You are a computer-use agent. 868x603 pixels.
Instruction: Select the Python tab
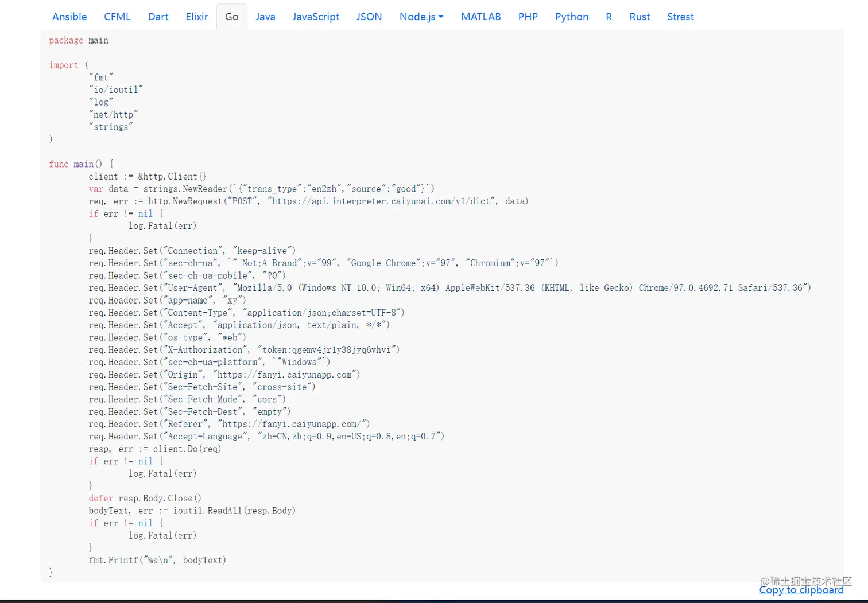coord(572,17)
